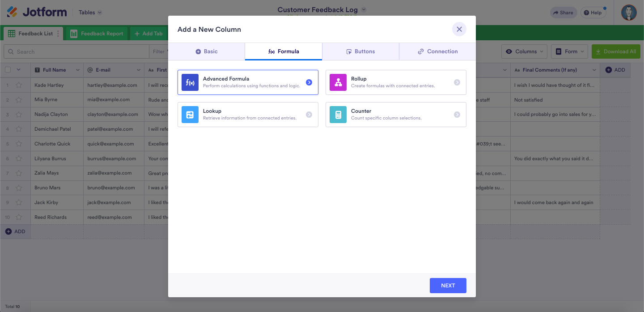Select the Formula tab
The height and width of the screenshot is (312, 644).
(284, 51)
